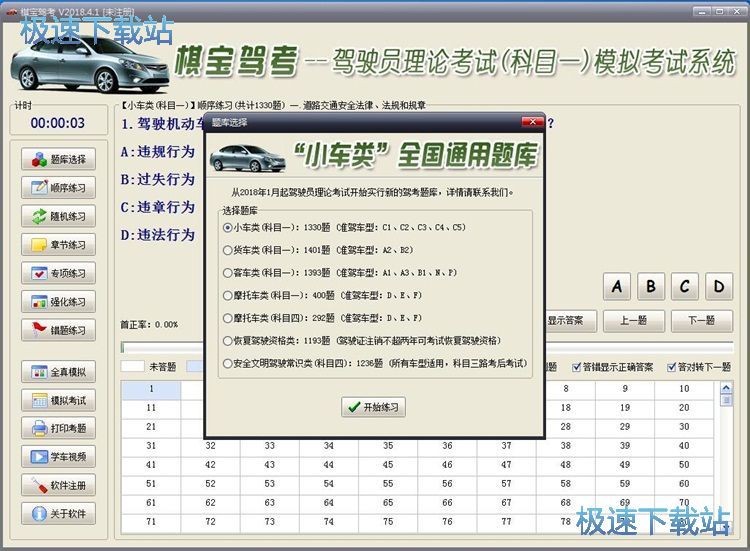
Task: Launch 随机练习 random practice
Action: pyautogui.click(x=59, y=216)
